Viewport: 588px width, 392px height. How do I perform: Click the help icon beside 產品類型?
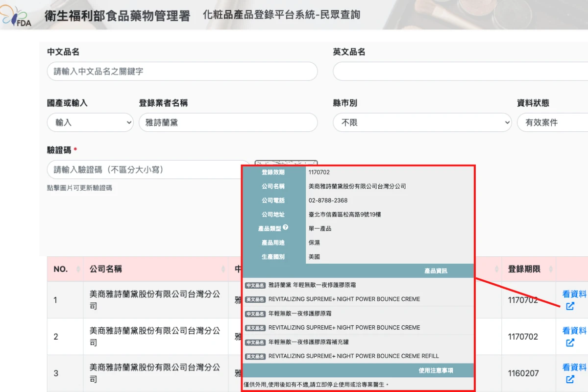(285, 227)
